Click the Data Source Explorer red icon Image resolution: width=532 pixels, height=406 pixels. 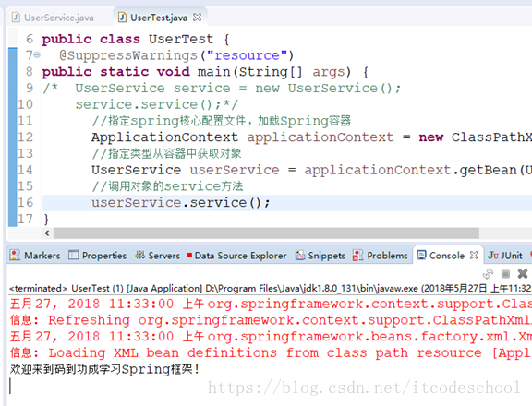coord(189,255)
